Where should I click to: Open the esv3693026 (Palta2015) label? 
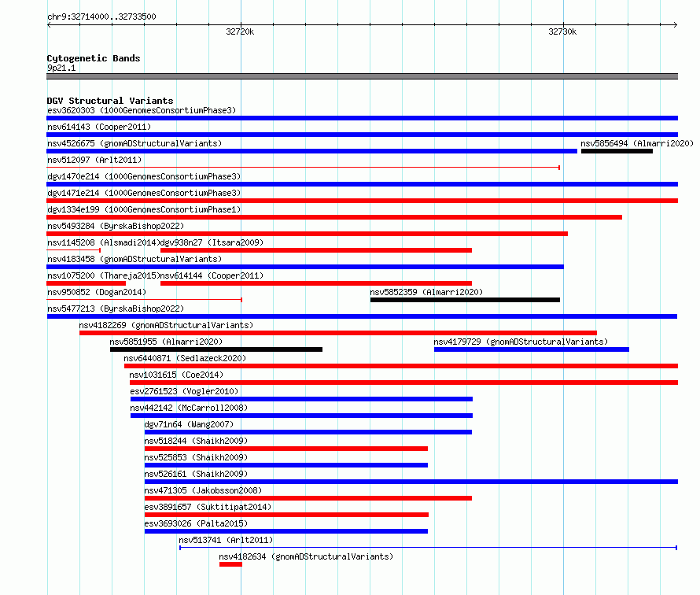point(196,523)
